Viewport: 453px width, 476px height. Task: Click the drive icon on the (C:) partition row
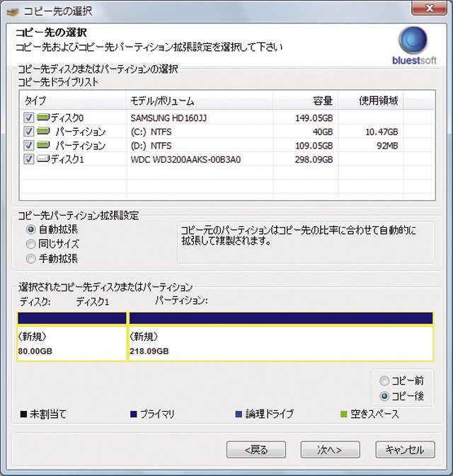[x=43, y=131]
